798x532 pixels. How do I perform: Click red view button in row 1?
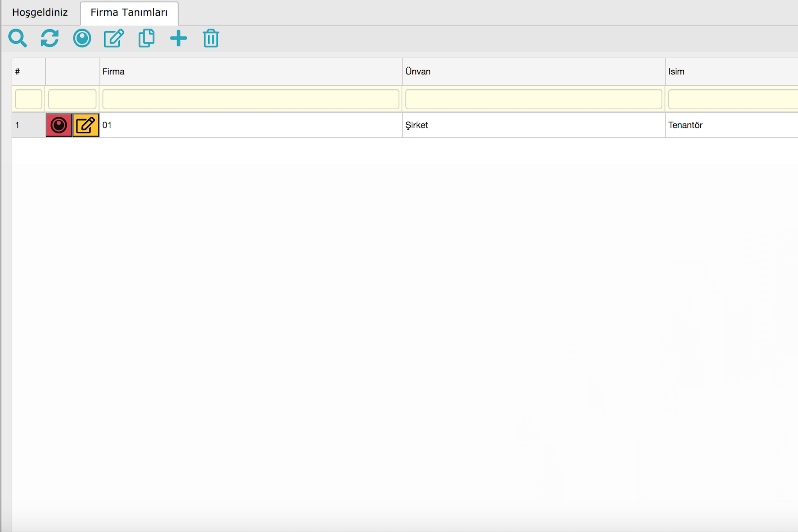[59, 125]
